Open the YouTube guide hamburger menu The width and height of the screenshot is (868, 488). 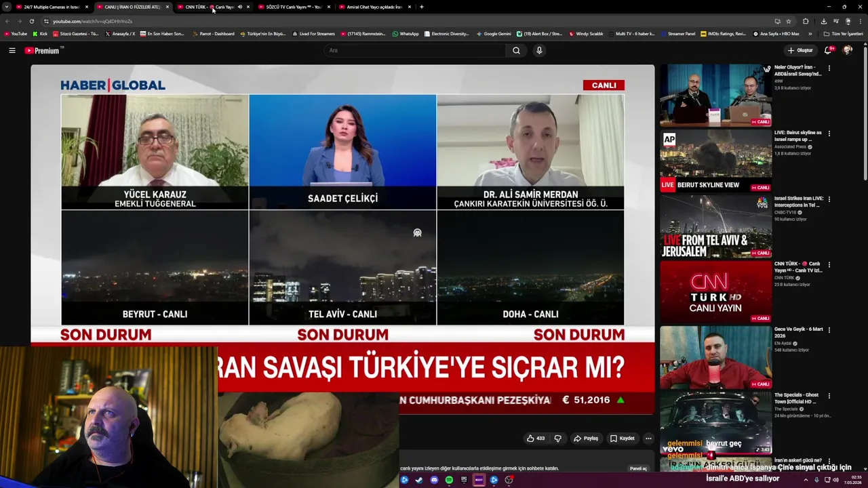click(x=12, y=50)
